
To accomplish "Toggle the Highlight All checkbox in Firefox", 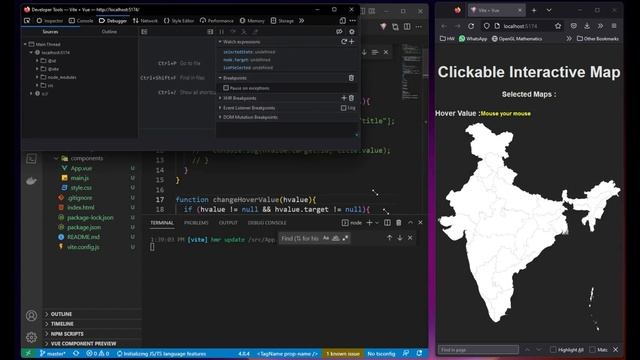I will tap(553, 349).
